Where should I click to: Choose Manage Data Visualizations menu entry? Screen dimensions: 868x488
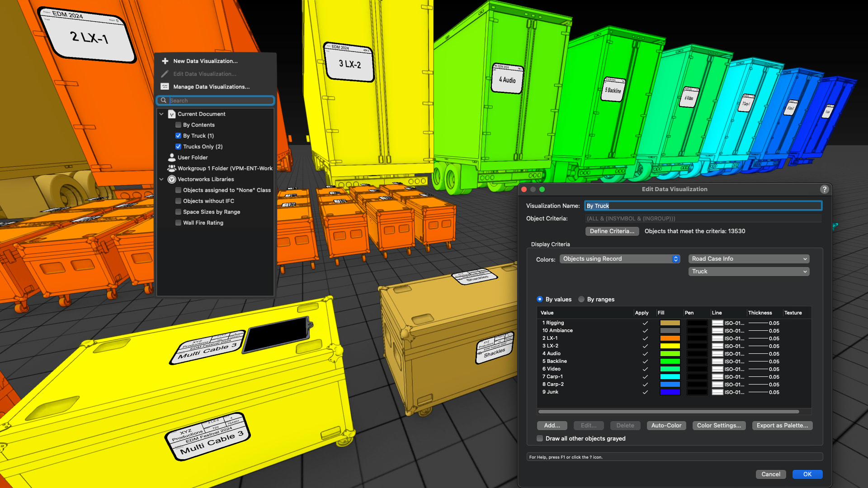pyautogui.click(x=211, y=87)
